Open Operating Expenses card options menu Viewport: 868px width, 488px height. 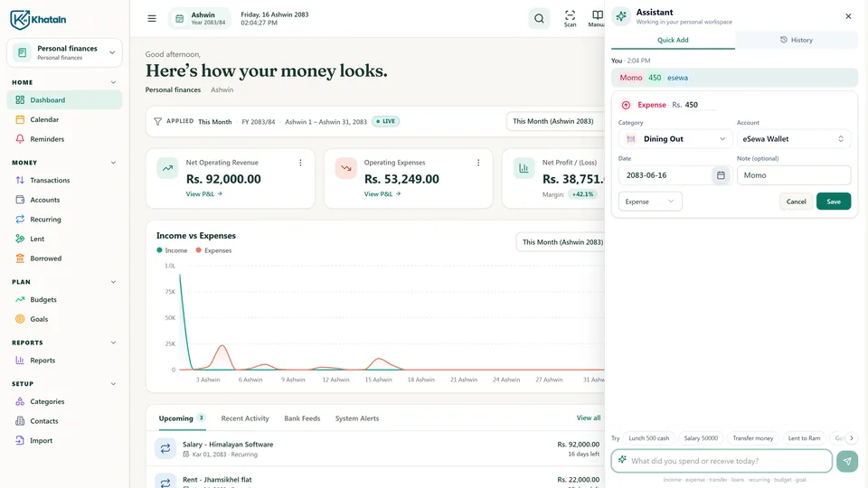(x=478, y=163)
